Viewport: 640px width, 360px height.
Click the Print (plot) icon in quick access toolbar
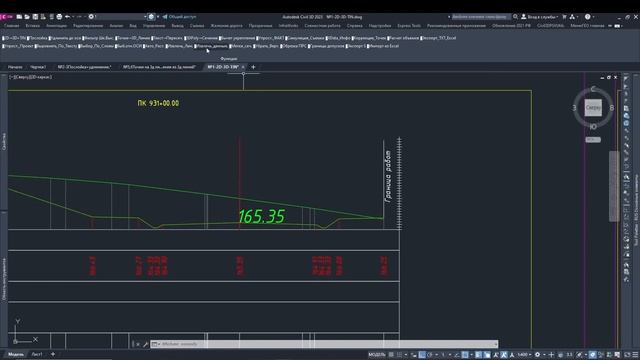click(x=59, y=17)
